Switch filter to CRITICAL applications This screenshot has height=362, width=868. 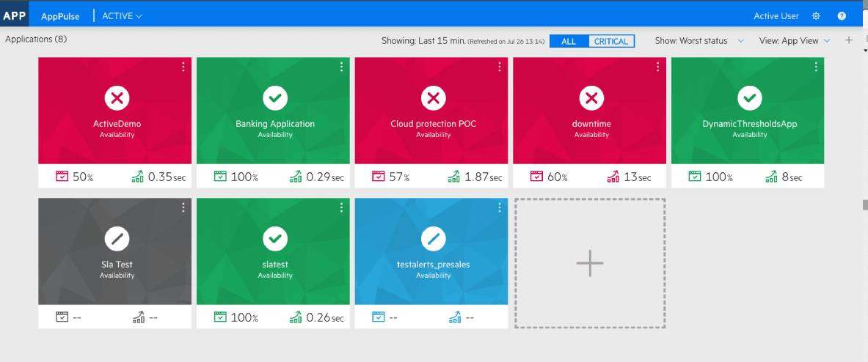[611, 42]
